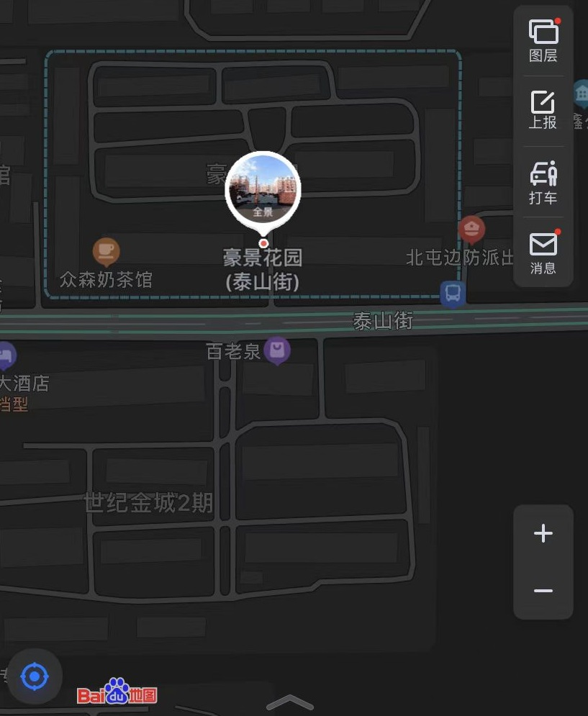Expand the bottom panel chevron

(289, 703)
